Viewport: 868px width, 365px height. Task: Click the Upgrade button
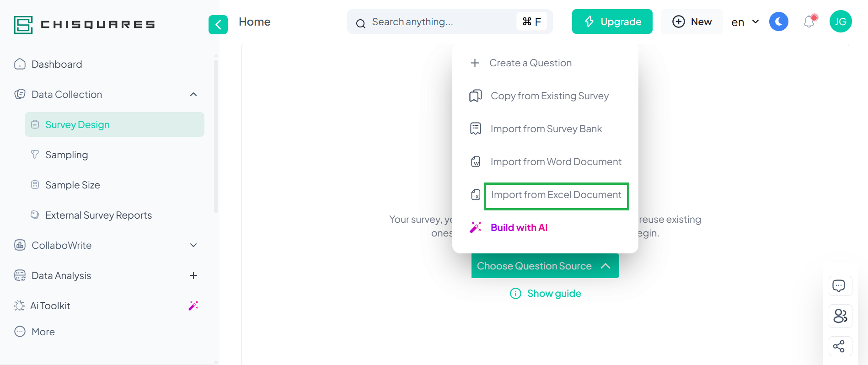612,21
